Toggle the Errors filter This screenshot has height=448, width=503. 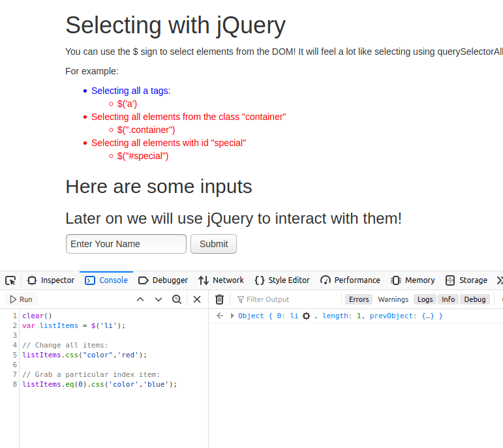[x=359, y=299]
